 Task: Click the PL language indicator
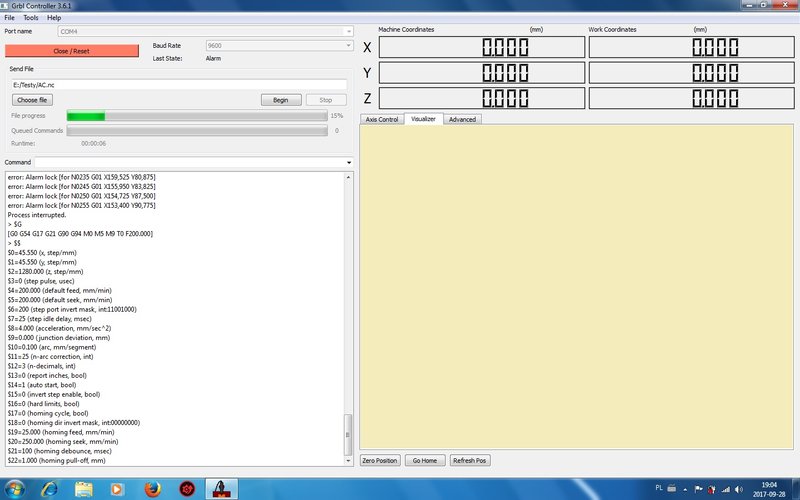coord(659,488)
